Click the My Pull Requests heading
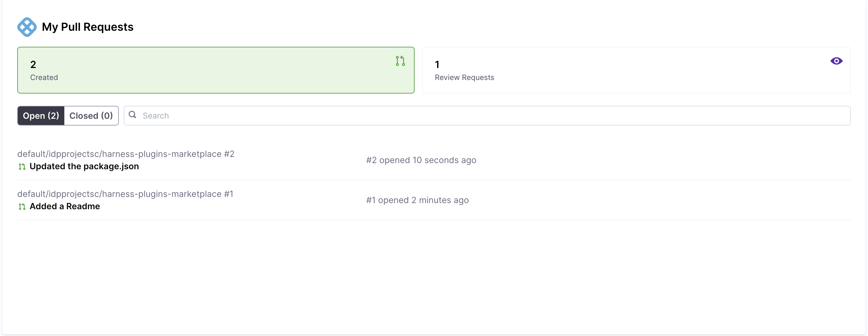The image size is (868, 336). (x=87, y=27)
